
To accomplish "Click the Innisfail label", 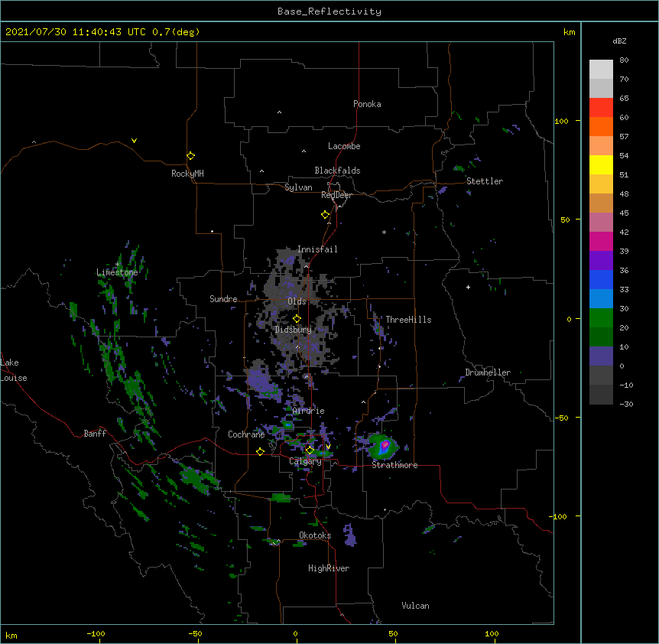I will pyautogui.click(x=317, y=249).
